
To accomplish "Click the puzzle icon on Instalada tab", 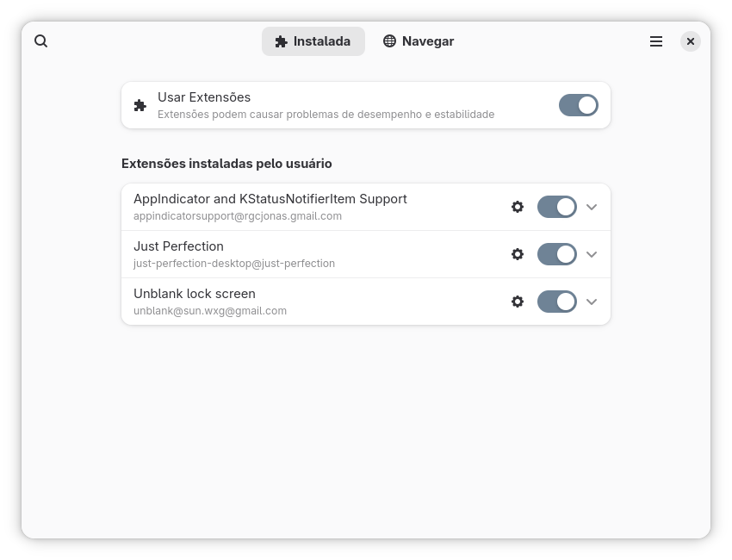I will [x=281, y=41].
